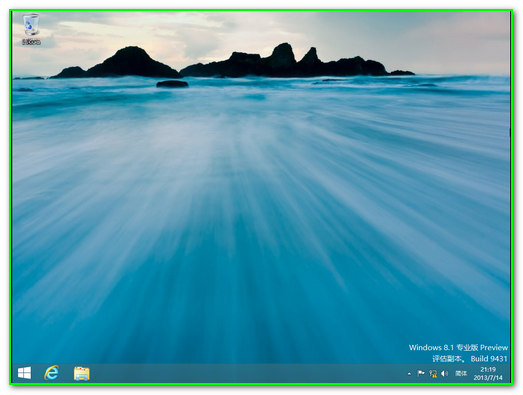523x395 pixels.
Task: Click the Windows Start button
Action: [x=24, y=373]
